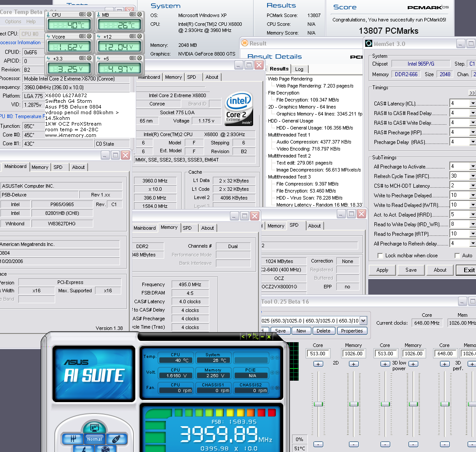Open the AI N.O.S. bottle icon

click(x=116, y=438)
